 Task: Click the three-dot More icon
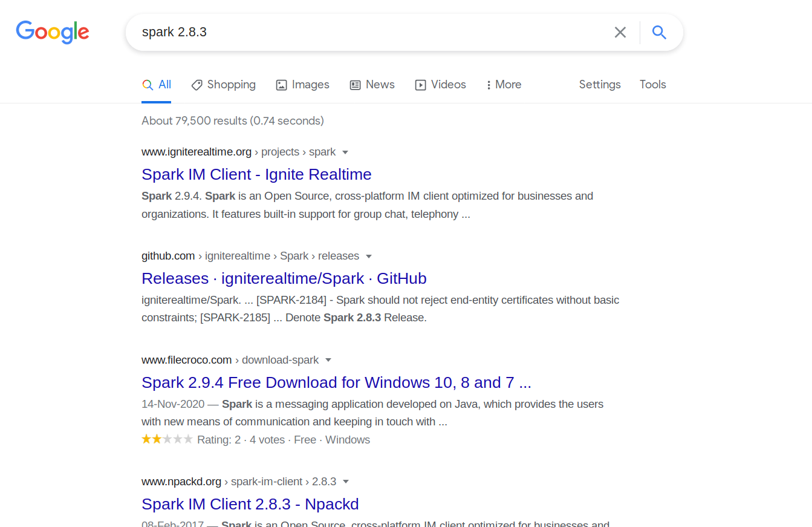(x=489, y=85)
